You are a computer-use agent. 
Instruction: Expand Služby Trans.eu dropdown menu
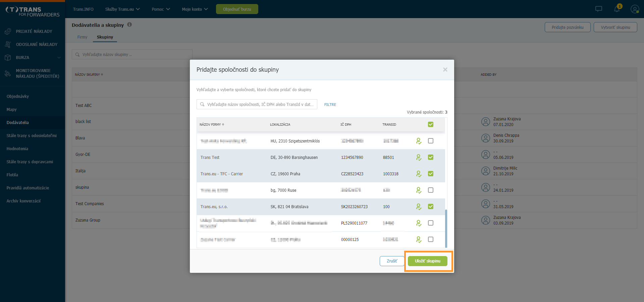click(122, 9)
